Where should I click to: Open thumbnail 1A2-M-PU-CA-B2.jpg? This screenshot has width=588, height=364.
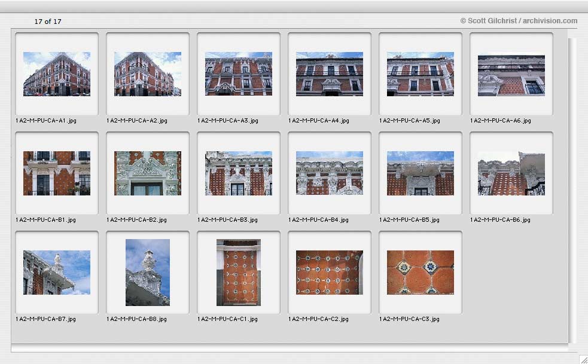click(148, 173)
